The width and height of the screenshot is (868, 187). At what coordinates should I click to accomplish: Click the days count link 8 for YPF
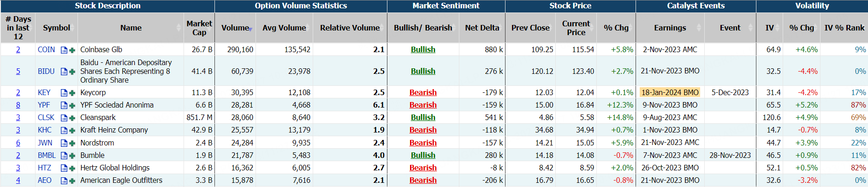(18, 105)
